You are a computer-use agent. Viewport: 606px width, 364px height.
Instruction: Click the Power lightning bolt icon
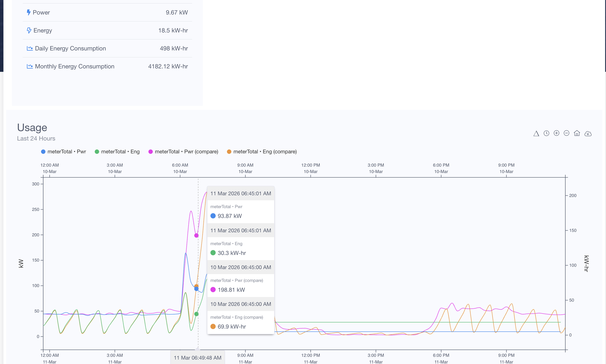point(29,12)
